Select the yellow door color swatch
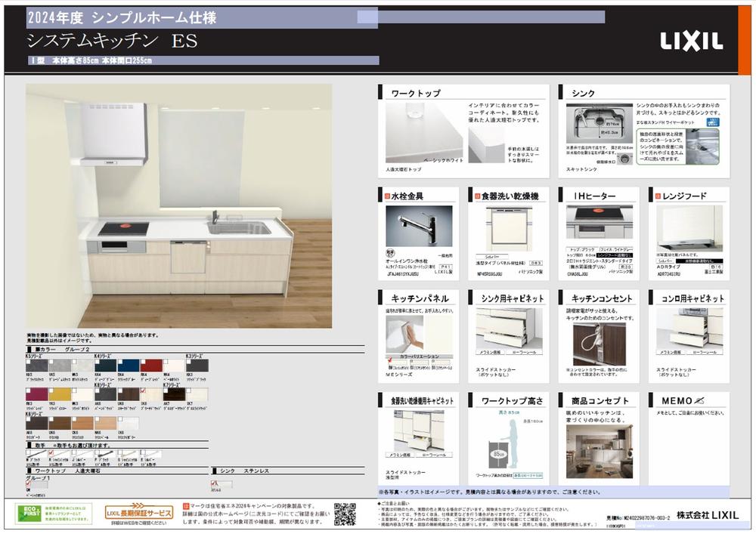756x534 pixels. (58, 394)
